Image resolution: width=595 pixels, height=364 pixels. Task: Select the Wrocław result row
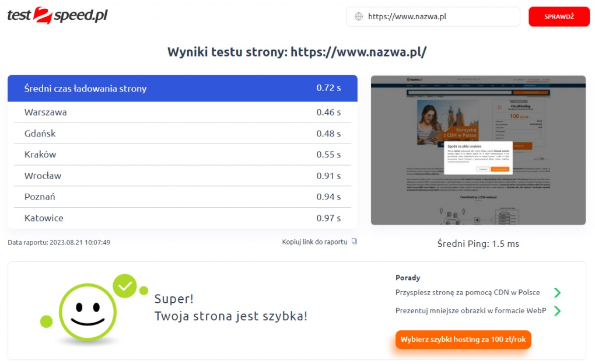[x=182, y=176]
